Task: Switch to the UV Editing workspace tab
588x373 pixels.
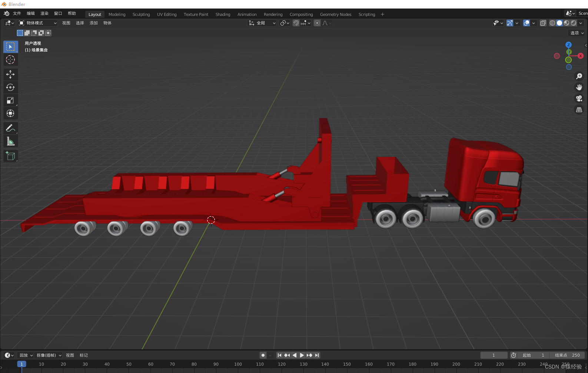Action: point(167,14)
